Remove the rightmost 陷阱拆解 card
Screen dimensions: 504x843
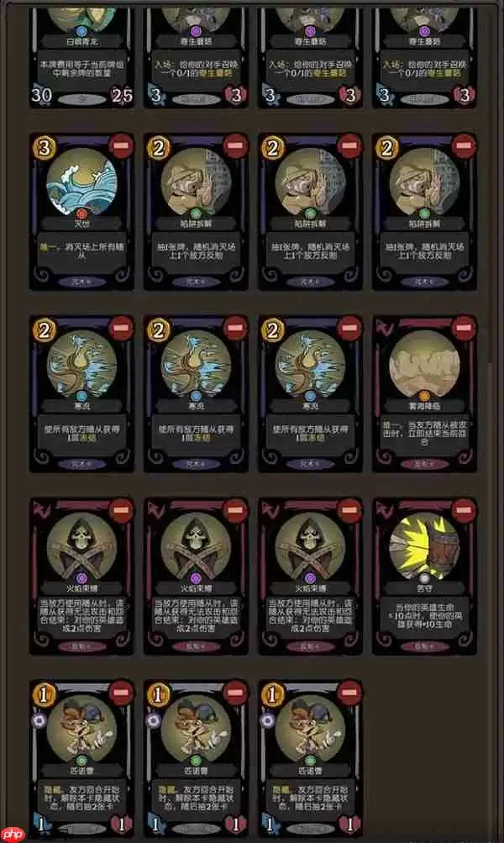465,145
